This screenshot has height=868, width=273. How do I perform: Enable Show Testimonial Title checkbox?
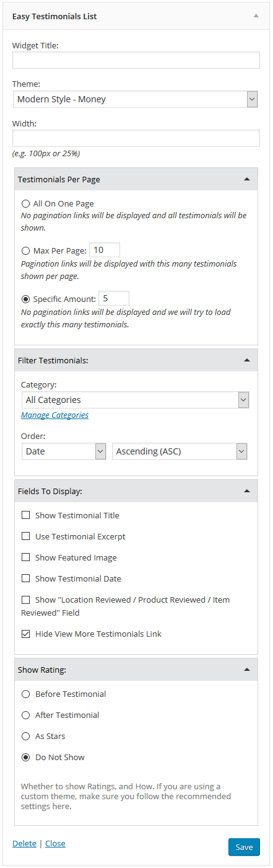coord(25,515)
